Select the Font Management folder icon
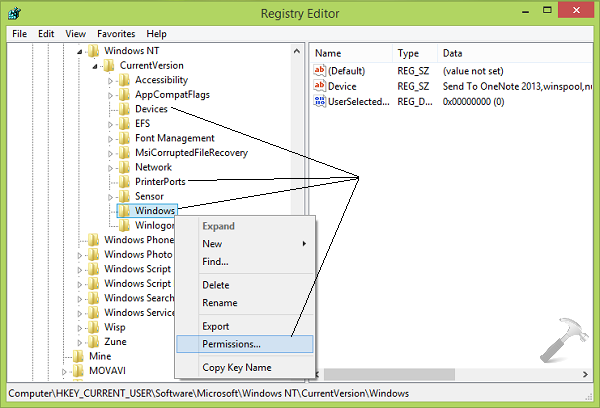The image size is (600, 408). click(125, 138)
